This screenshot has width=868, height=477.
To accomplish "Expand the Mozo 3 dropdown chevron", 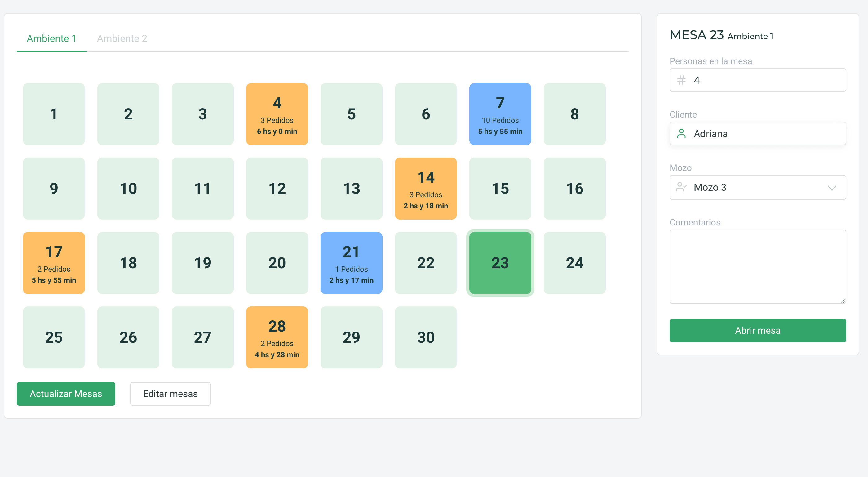I will [x=832, y=187].
